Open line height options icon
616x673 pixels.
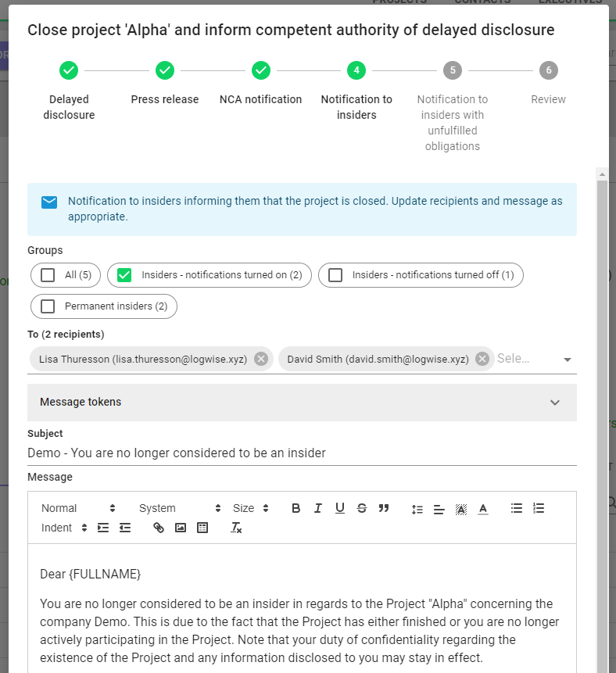pos(417,509)
